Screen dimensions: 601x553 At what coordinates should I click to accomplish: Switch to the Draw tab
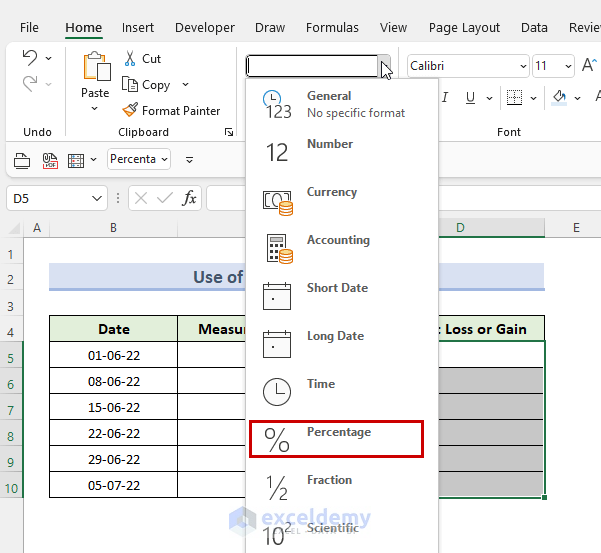[270, 28]
